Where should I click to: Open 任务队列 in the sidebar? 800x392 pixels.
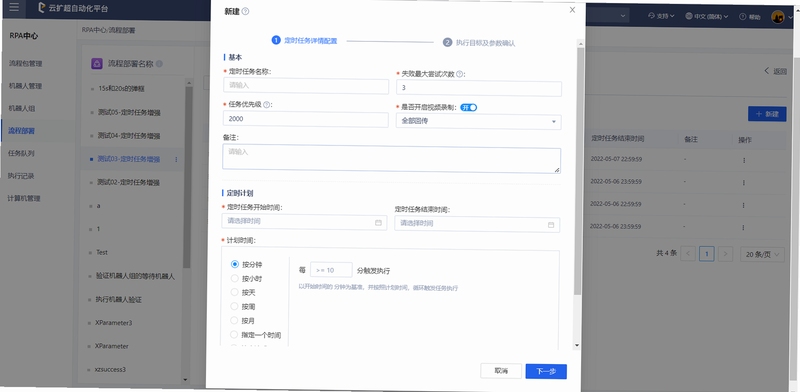pyautogui.click(x=21, y=153)
